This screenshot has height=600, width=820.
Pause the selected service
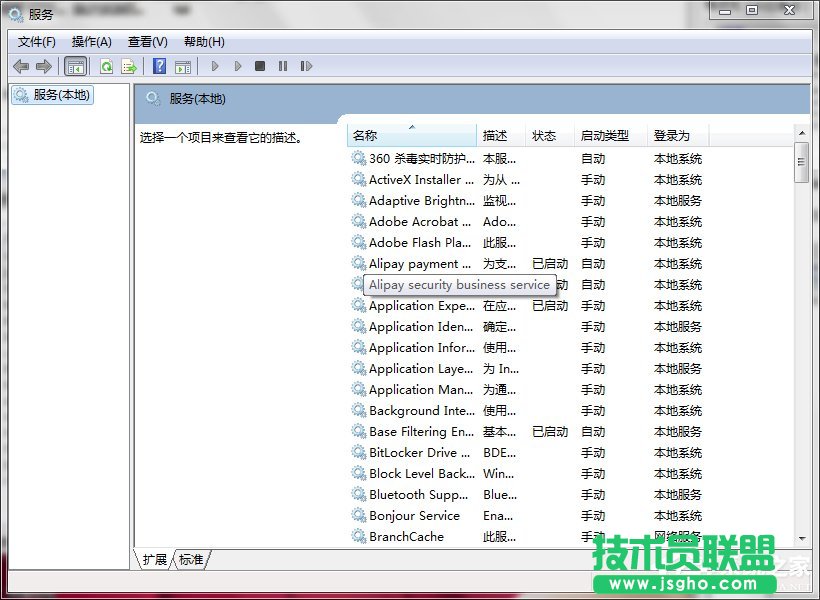tap(282, 66)
